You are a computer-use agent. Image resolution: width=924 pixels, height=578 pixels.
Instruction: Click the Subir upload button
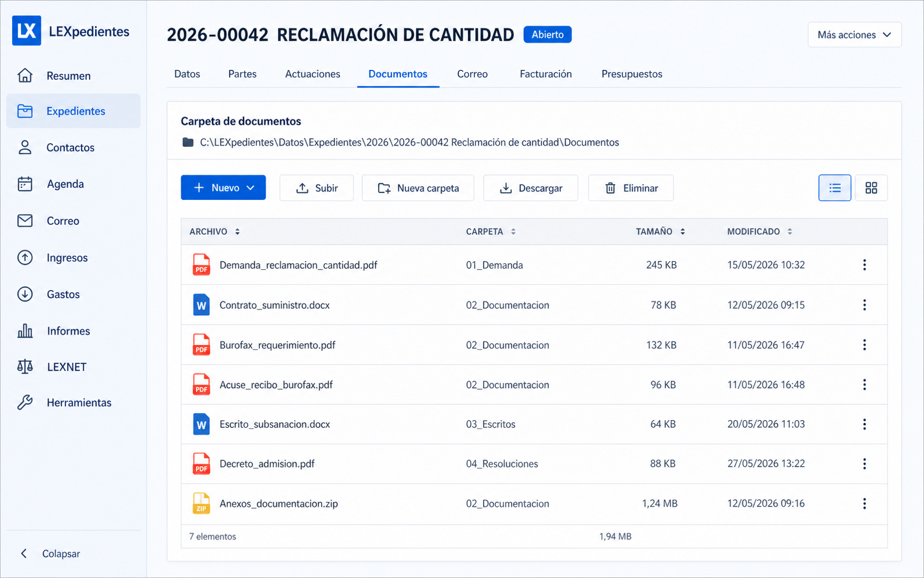point(316,188)
